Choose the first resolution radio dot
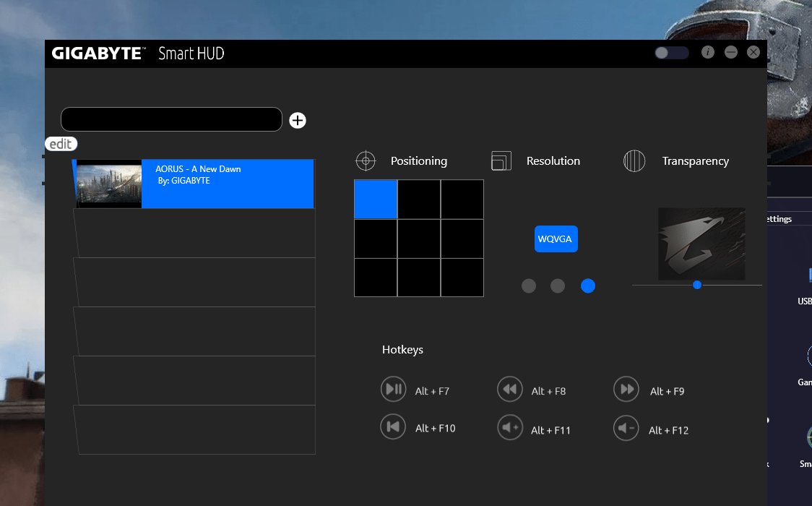 click(x=529, y=286)
